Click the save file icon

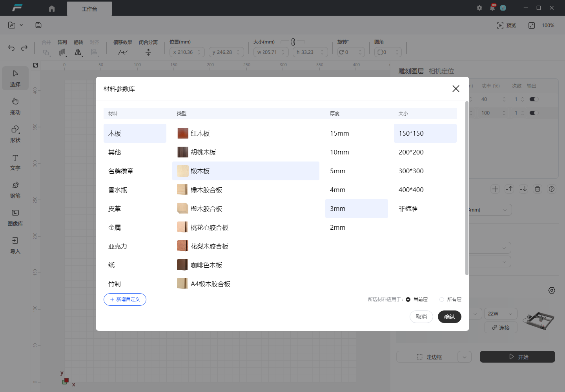[x=38, y=25]
